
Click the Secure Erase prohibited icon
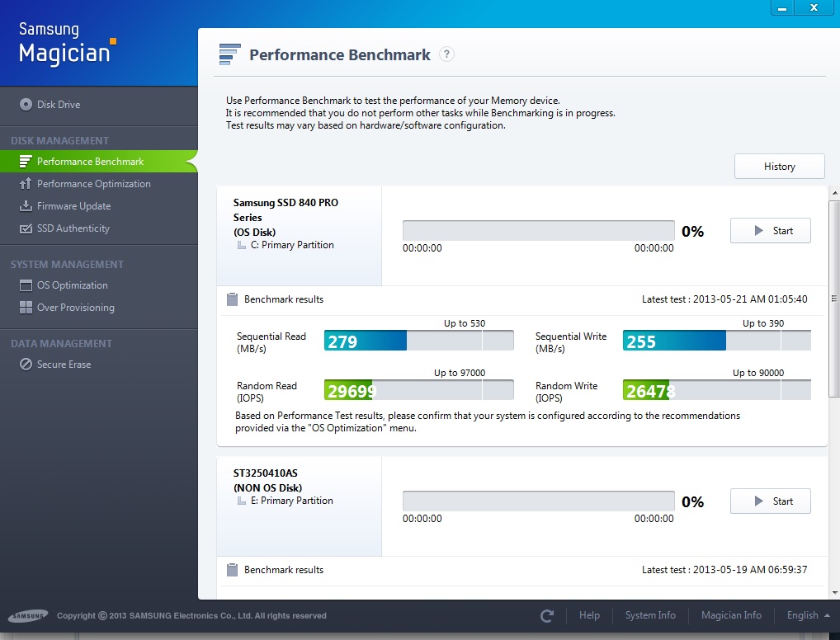[x=26, y=365]
